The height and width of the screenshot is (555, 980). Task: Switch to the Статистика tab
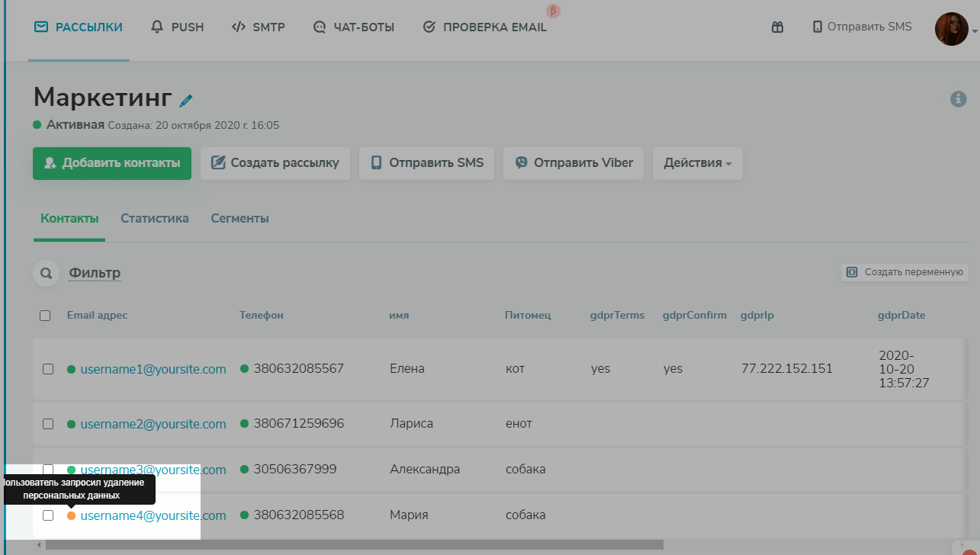(154, 219)
